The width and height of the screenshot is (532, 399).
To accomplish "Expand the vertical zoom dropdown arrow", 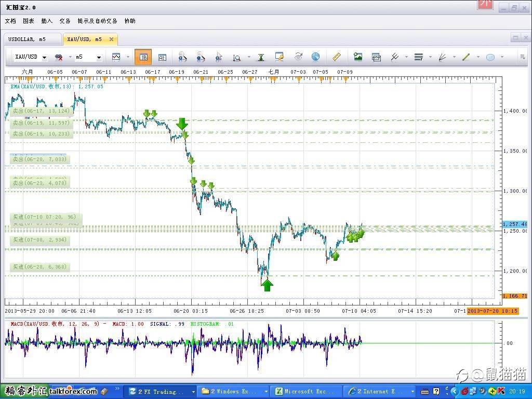I will tap(249, 57).
